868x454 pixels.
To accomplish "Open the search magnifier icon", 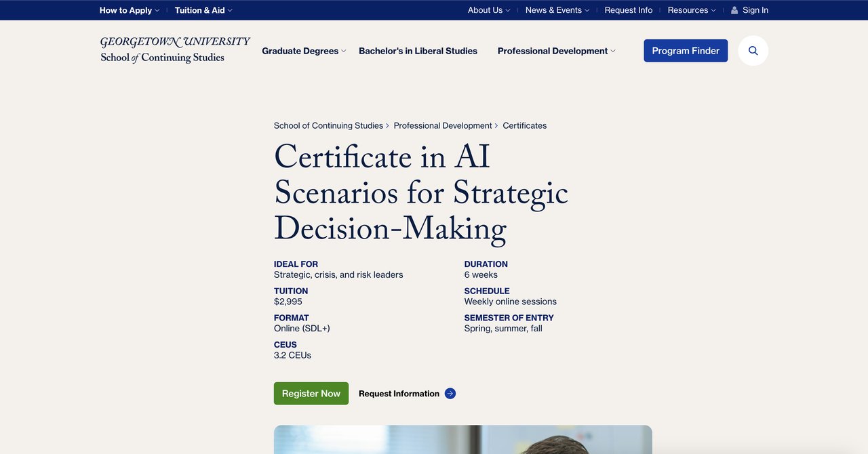I will 753,51.
